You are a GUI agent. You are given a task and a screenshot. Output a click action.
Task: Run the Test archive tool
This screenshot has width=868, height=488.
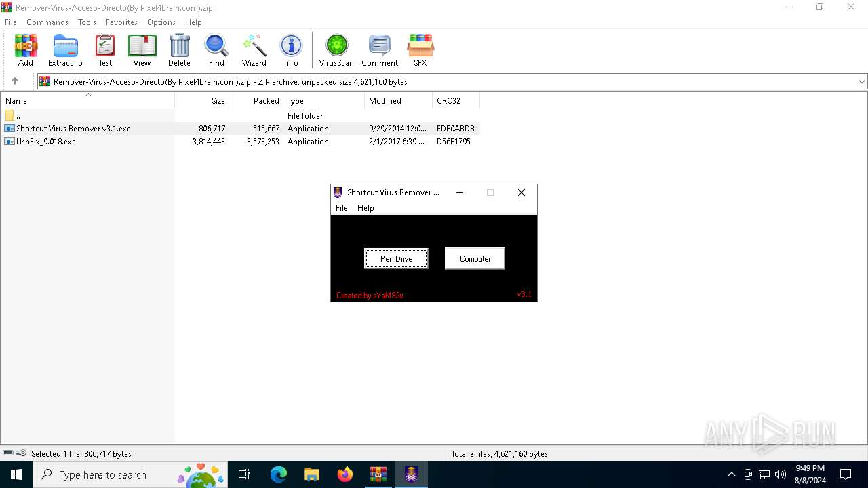point(105,51)
